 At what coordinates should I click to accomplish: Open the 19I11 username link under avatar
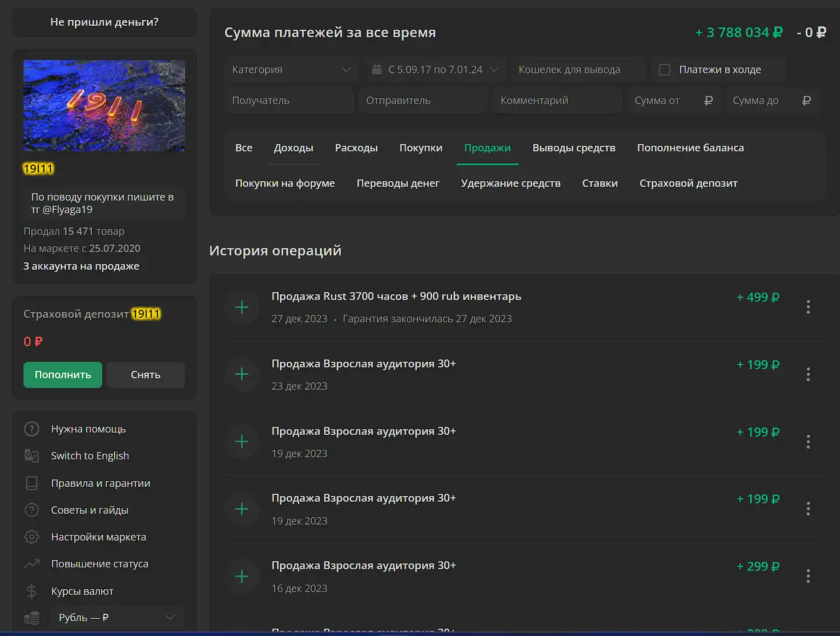click(x=38, y=169)
